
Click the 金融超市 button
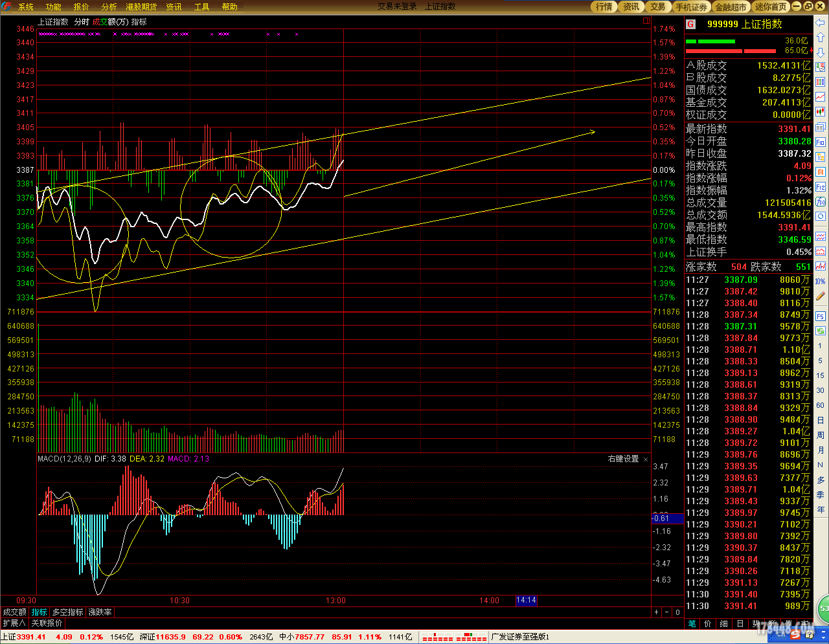(731, 6)
